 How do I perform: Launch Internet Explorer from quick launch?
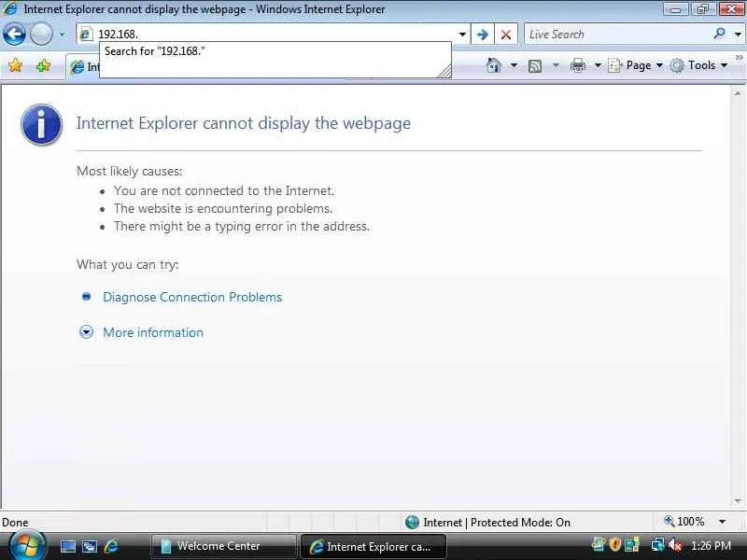pyautogui.click(x=112, y=546)
